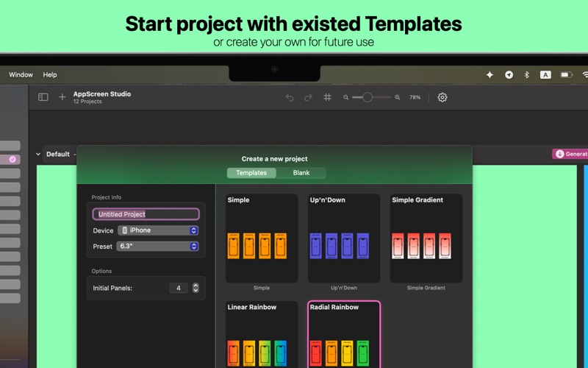The height and width of the screenshot is (368, 588).
Task: Select the Simple Gradient template thumbnail
Action: click(x=426, y=238)
